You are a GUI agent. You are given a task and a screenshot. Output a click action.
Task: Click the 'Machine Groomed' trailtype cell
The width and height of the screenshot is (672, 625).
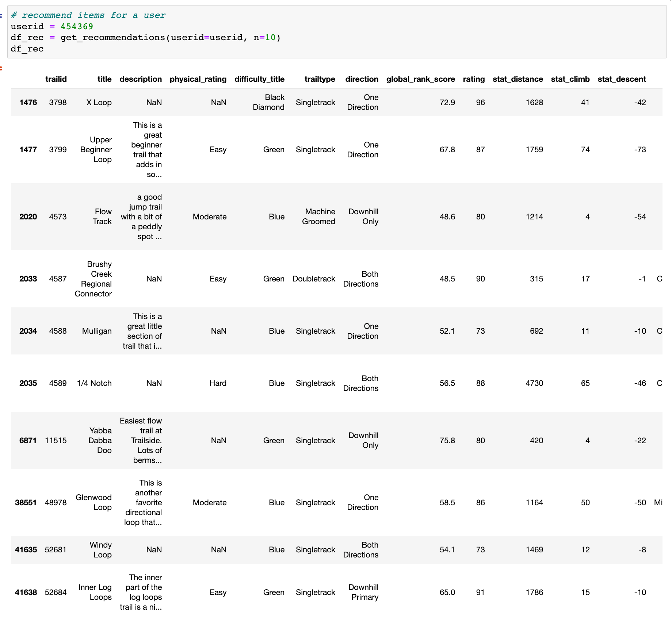318,217
